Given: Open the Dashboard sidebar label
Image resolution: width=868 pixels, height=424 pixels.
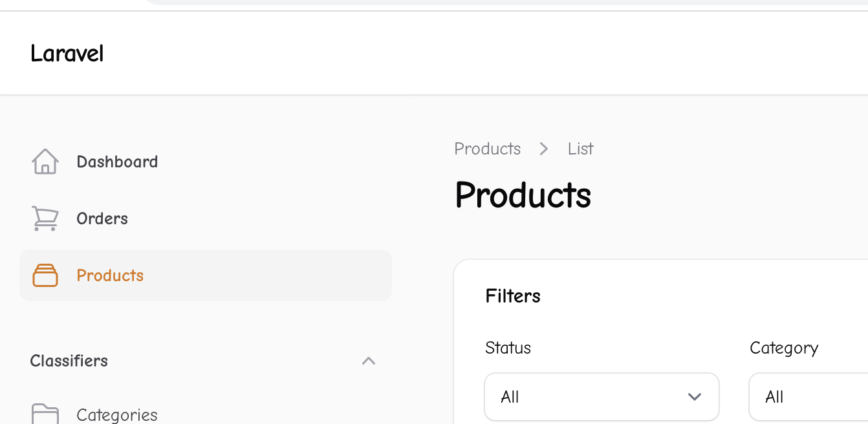Looking at the screenshot, I should click(117, 162).
